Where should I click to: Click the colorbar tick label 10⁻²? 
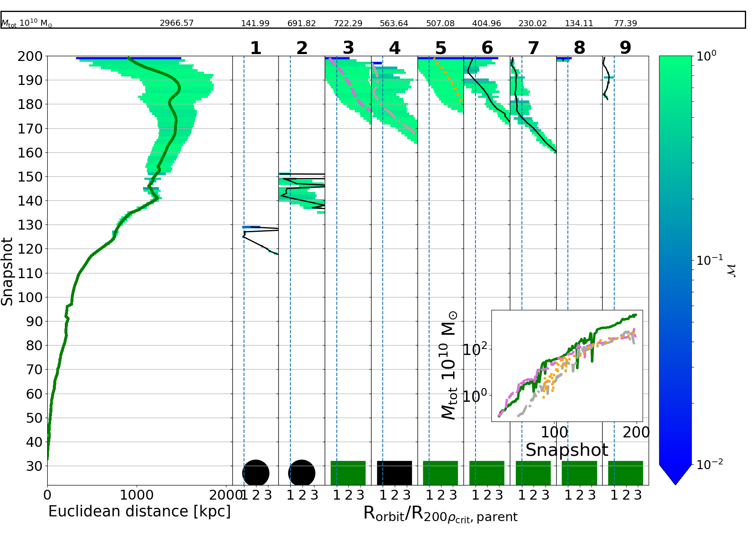pyautogui.click(x=709, y=464)
